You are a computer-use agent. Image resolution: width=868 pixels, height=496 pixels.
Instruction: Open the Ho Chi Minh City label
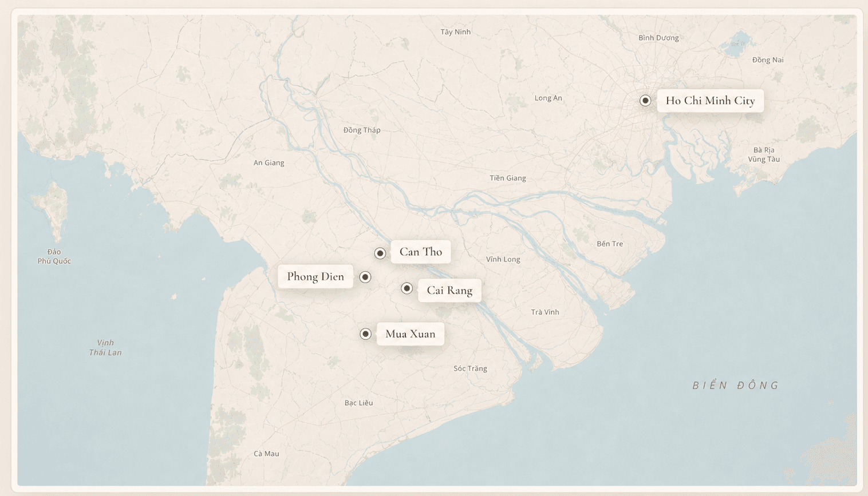(710, 101)
